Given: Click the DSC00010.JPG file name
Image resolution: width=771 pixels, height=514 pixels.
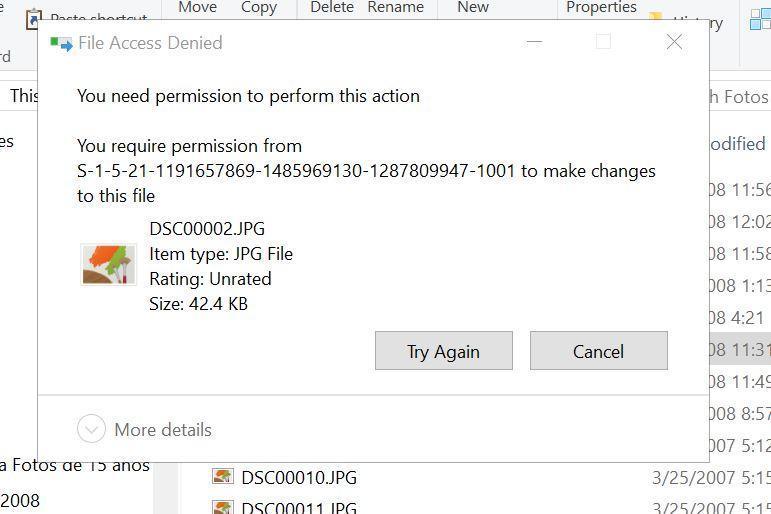Looking at the screenshot, I should point(298,477).
